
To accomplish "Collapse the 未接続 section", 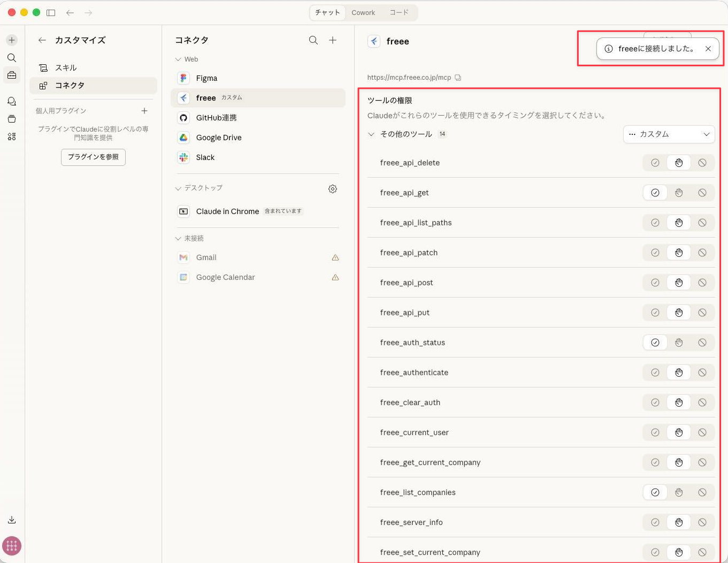I will coord(178,238).
